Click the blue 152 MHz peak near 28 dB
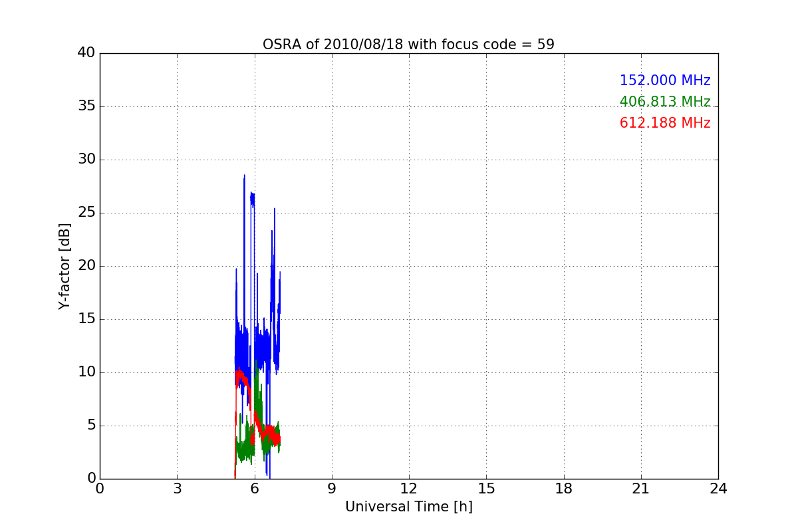Screen dimensions: 798x532 244,177
